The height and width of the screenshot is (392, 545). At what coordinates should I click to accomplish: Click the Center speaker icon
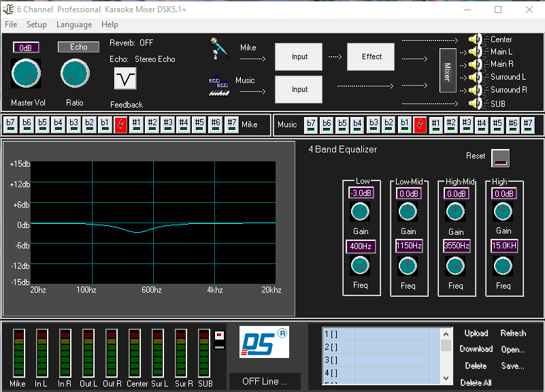[476, 39]
